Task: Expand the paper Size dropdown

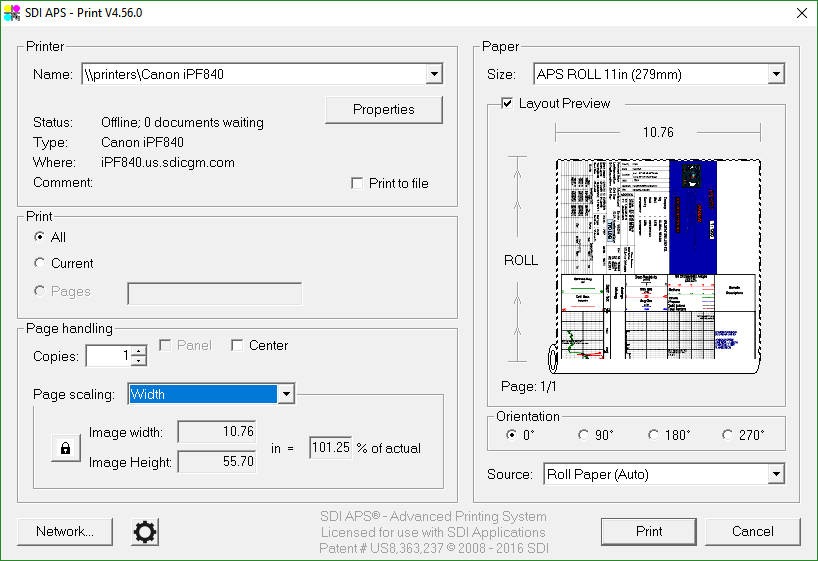Action: tap(776, 74)
